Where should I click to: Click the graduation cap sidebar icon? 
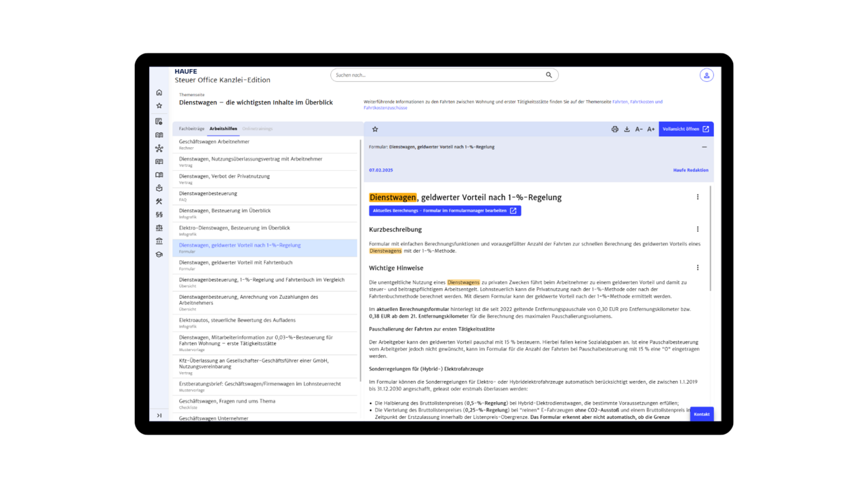tap(159, 255)
